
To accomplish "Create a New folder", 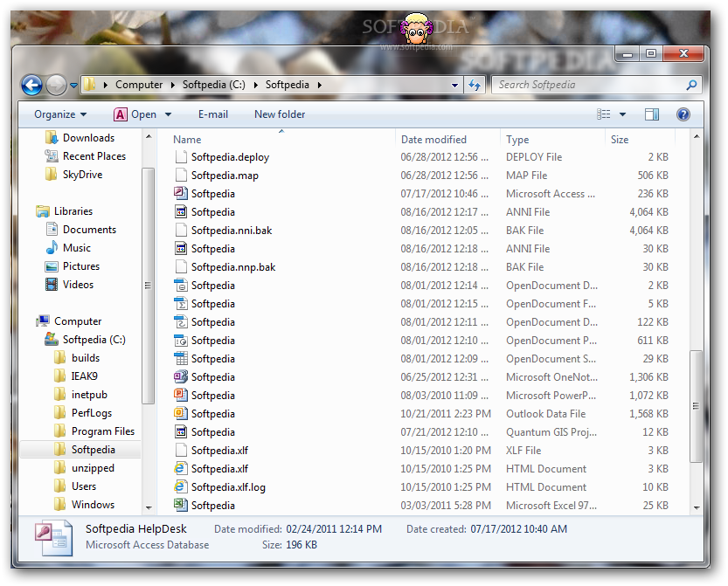I will point(280,114).
